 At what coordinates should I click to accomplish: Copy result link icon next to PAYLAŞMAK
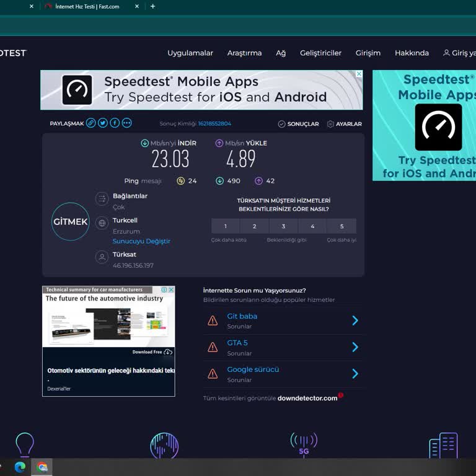[90, 123]
